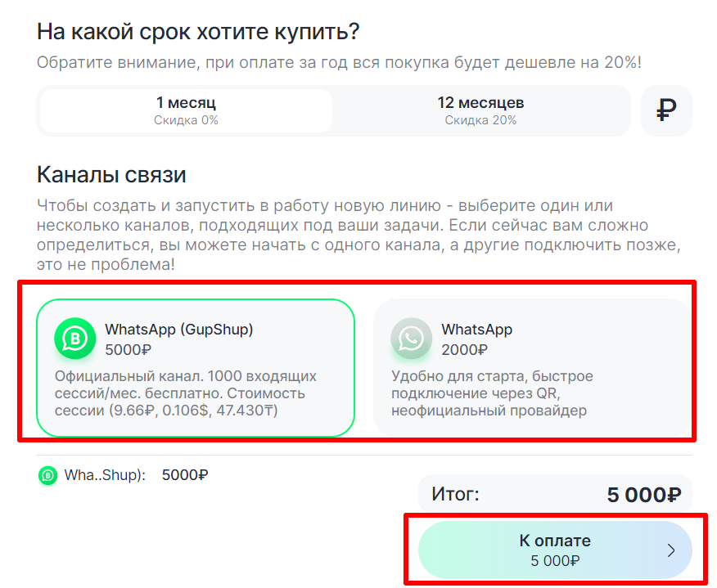Viewport: 717px width, 588px height.
Task: Click the WhatsApp QR connection description text
Action: click(x=493, y=393)
